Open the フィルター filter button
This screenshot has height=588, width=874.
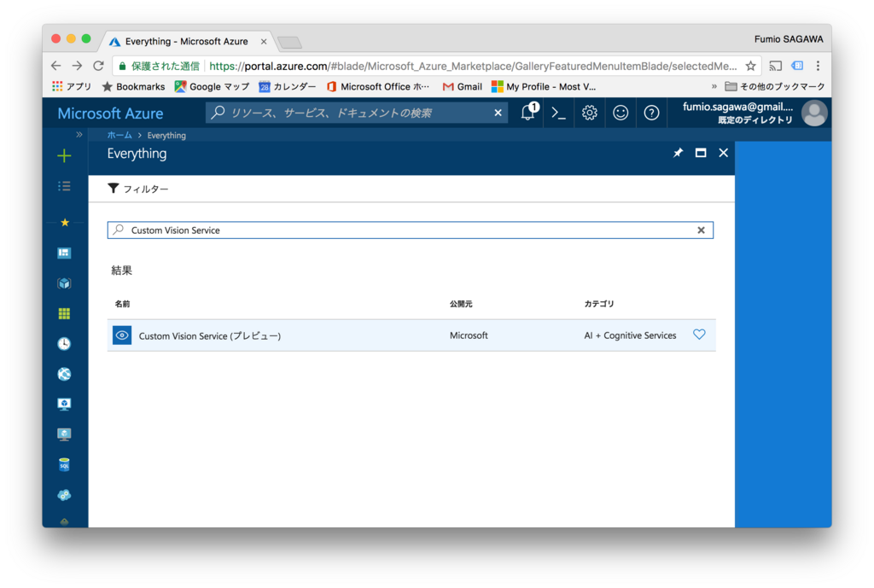(137, 189)
